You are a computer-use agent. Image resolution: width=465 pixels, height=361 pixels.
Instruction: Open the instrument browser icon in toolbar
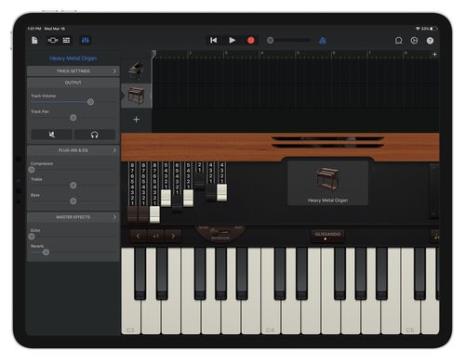tap(52, 40)
